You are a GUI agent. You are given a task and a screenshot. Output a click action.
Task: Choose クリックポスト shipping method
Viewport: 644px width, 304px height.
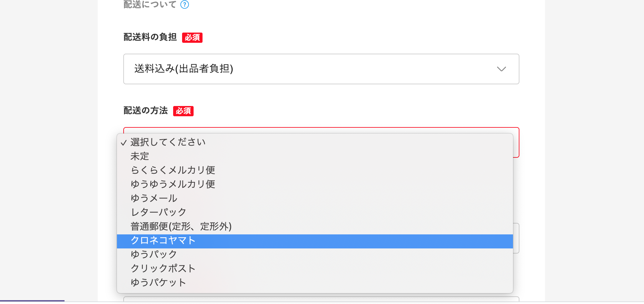click(315, 269)
